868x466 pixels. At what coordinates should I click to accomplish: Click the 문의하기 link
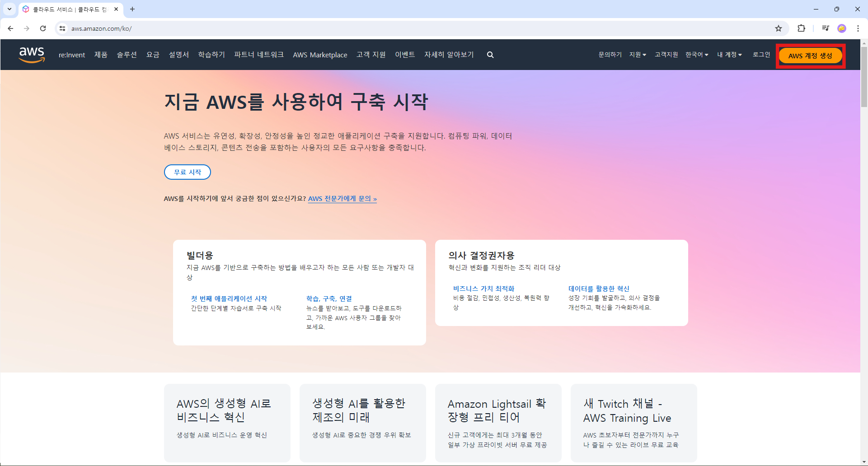pos(610,55)
